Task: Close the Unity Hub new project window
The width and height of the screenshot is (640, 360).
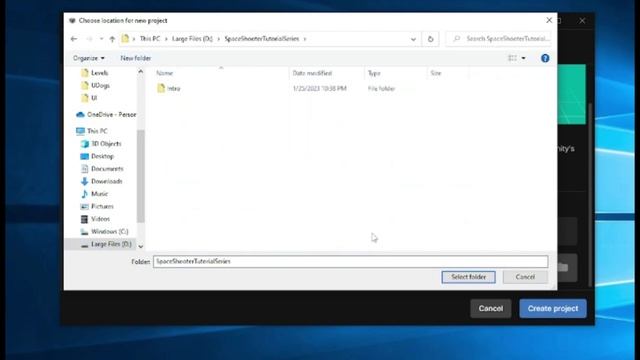Action: (582, 20)
